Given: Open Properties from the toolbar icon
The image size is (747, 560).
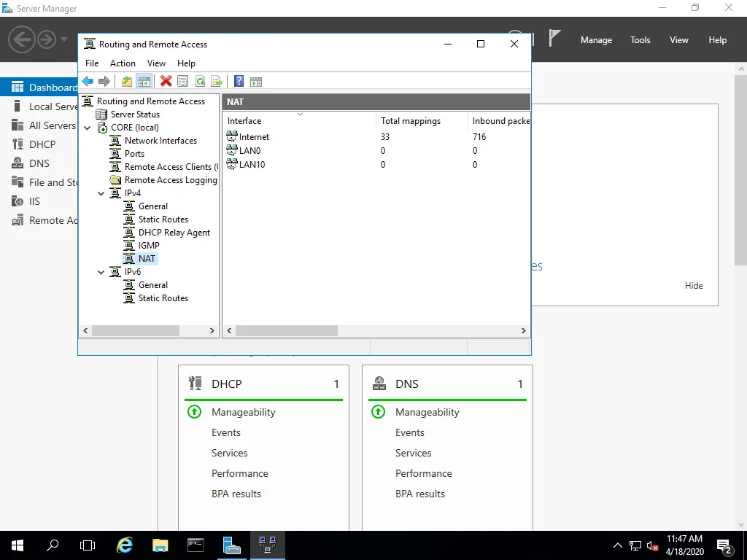Looking at the screenshot, I should pyautogui.click(x=183, y=82).
